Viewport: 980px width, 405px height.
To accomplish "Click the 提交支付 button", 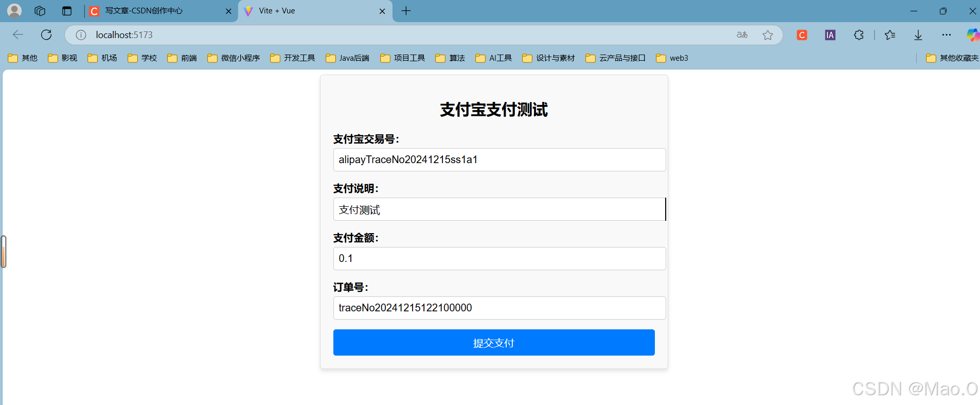I will click(x=494, y=343).
